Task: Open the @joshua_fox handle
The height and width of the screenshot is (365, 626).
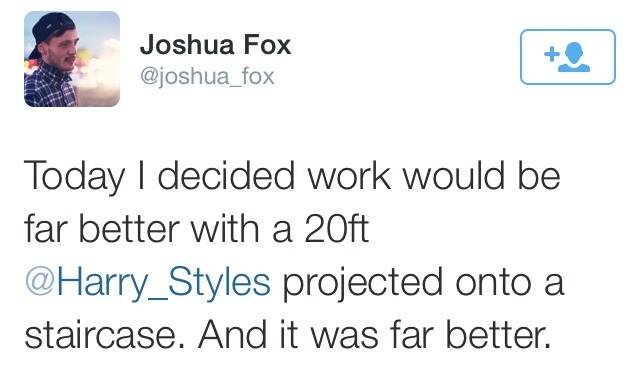Action: [x=207, y=76]
